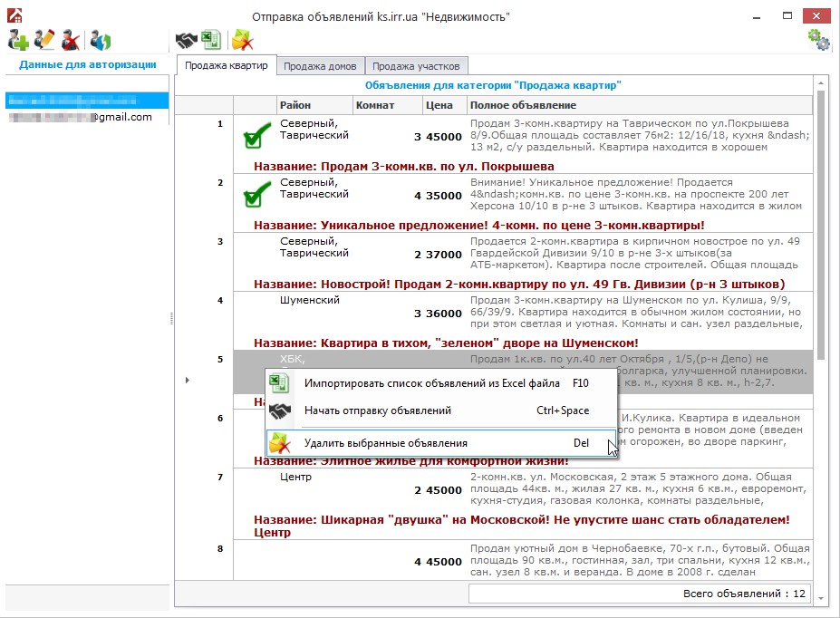Select price cell 36000 in row 4

[x=444, y=314]
